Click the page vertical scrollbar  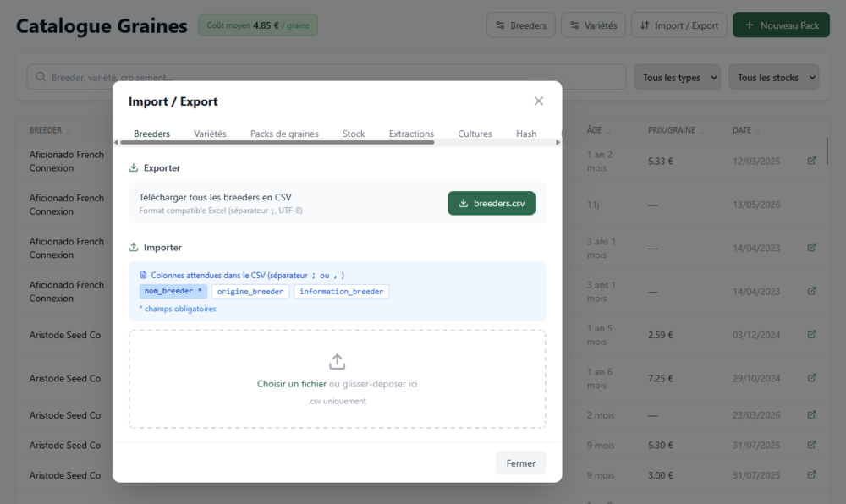click(827, 151)
